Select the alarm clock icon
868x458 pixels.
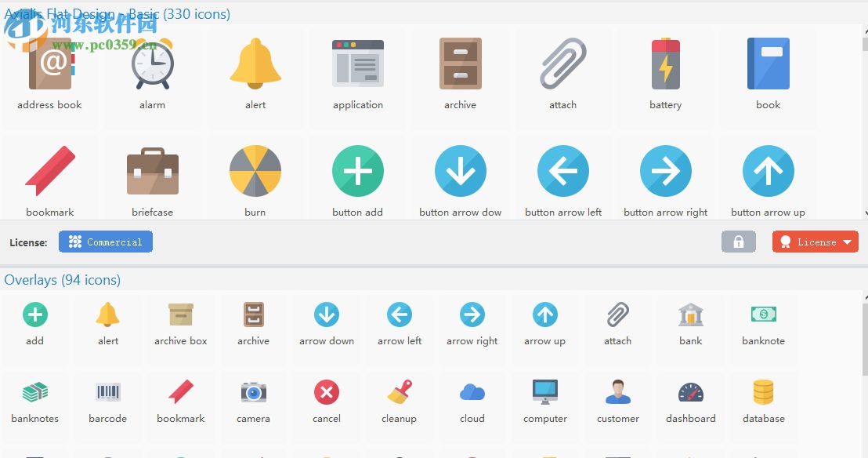(x=153, y=64)
